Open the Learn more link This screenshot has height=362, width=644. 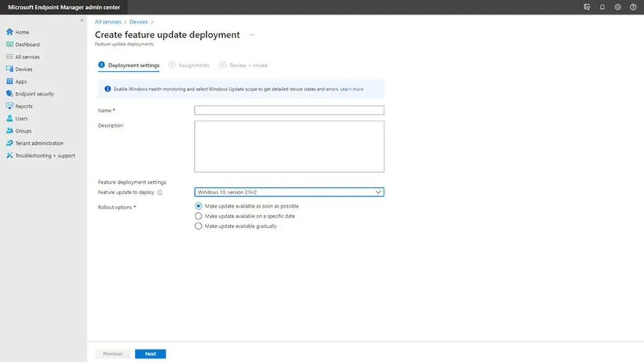[352, 89]
